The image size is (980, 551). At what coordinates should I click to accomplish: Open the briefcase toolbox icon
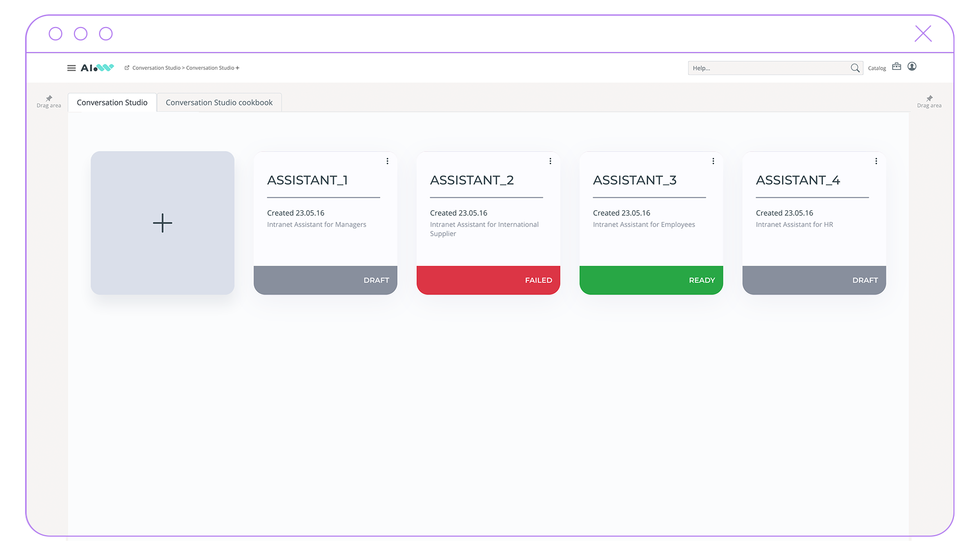click(896, 67)
